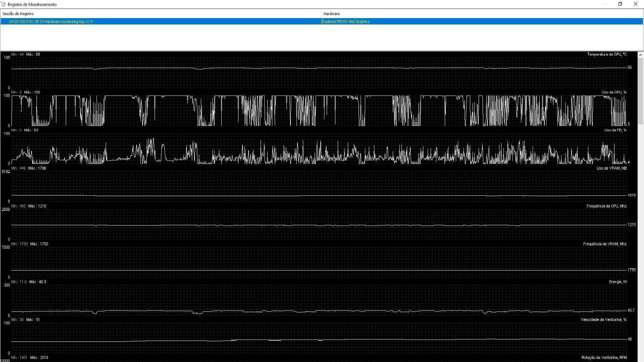The image size is (644, 362).
Task: Click the Min : 1750 Máx : 1750 VRAM clock stats
Action: point(30,244)
